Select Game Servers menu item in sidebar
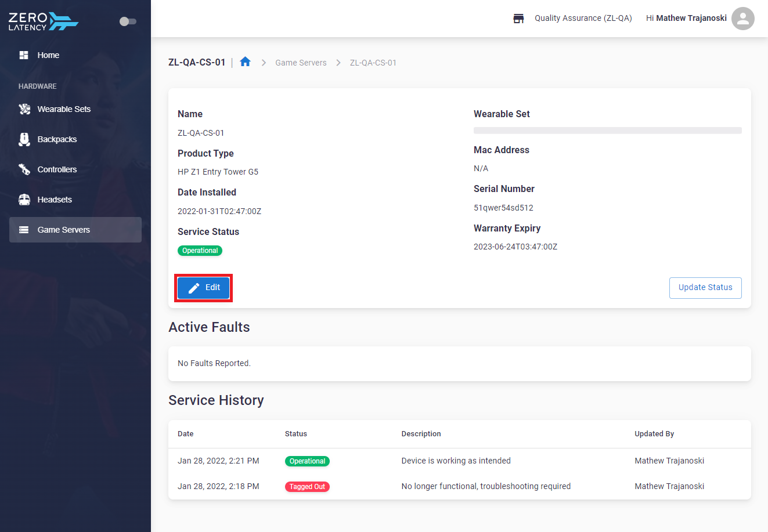Image resolution: width=768 pixels, height=532 pixels. [x=75, y=230]
